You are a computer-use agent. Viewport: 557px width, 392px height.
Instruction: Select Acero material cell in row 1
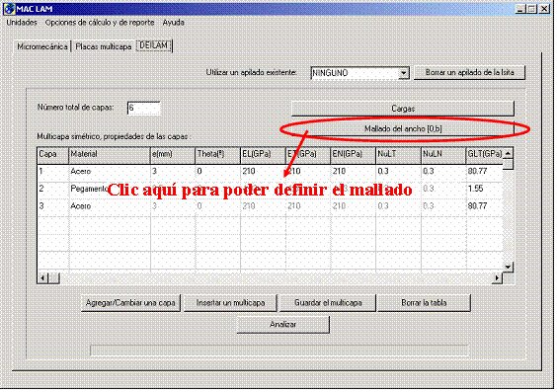(109, 172)
